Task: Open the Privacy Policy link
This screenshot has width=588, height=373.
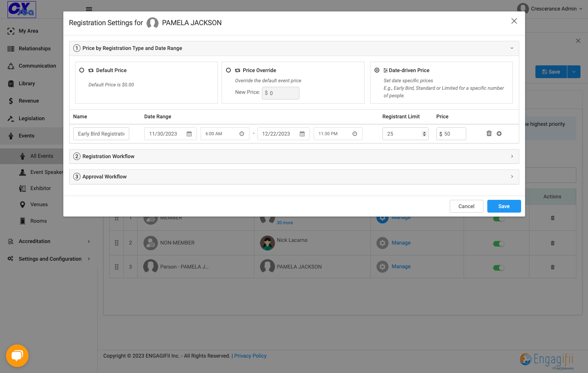Action: coord(250,356)
